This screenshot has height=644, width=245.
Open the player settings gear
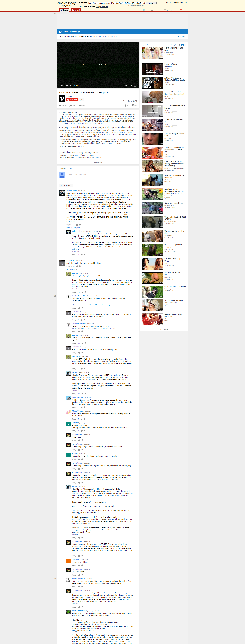click(126, 85)
